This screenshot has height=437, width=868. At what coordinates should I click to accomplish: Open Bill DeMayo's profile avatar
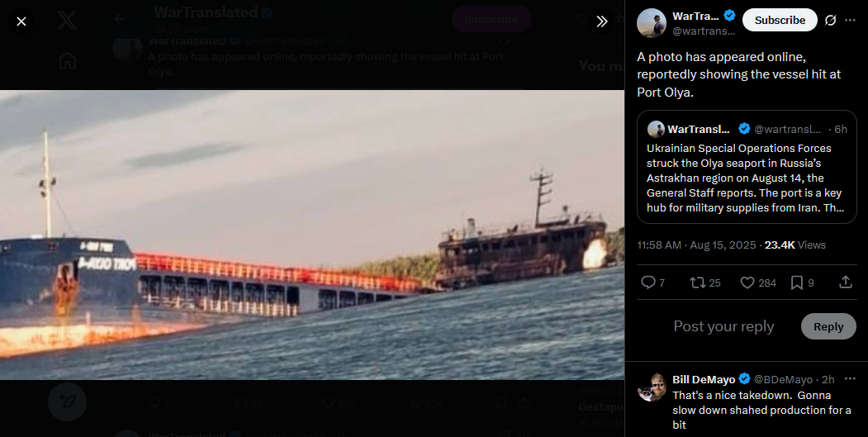[652, 387]
